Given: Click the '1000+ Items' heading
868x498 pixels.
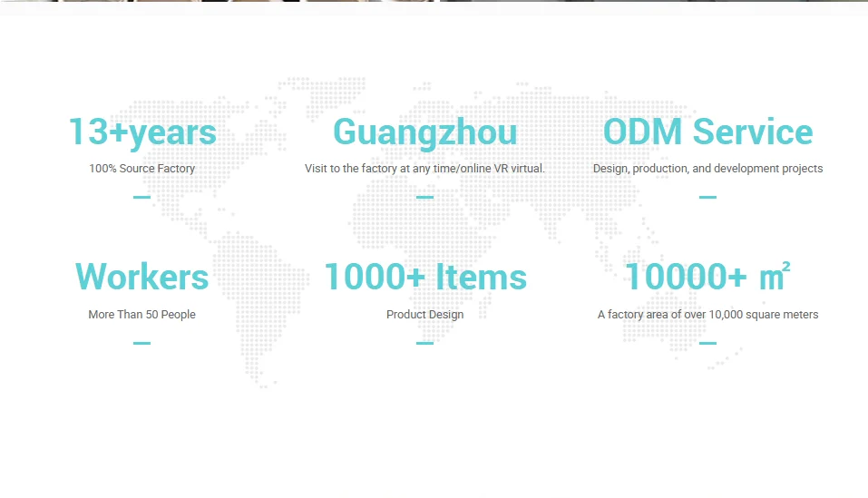Looking at the screenshot, I should click(x=425, y=277).
